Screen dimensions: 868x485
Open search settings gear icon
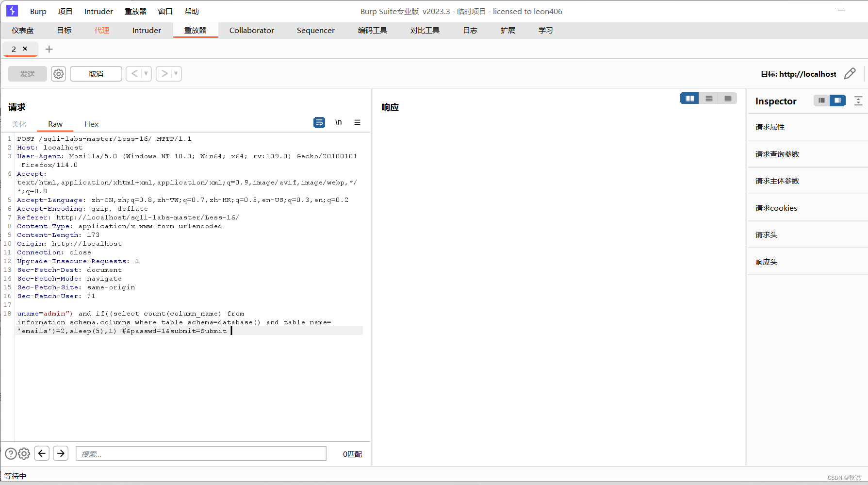tap(24, 453)
